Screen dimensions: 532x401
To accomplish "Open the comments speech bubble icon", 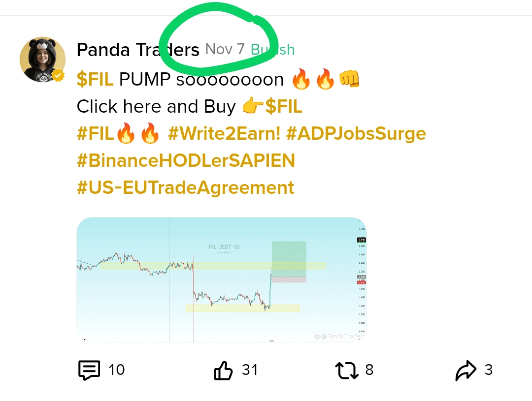I will tap(89, 370).
